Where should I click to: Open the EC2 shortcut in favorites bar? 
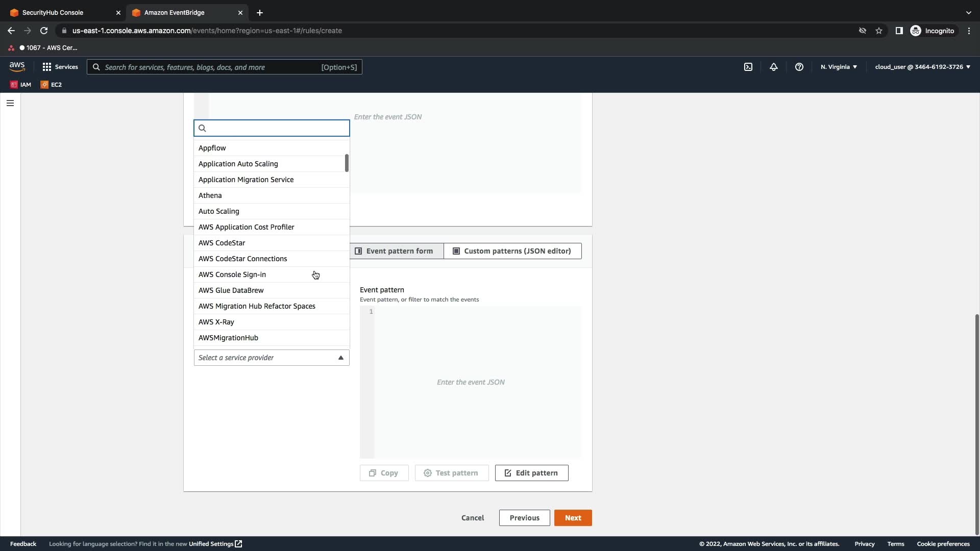tap(52, 85)
